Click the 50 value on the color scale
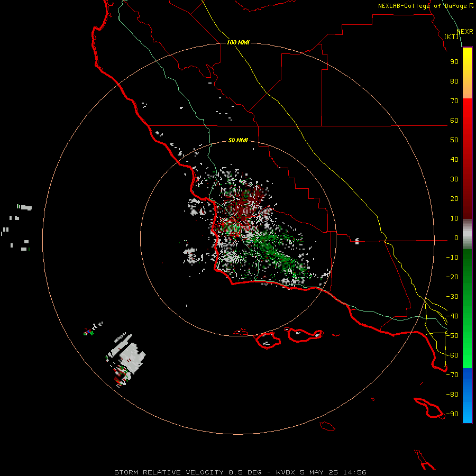Image resolution: width=476 pixels, height=476 pixels. 454,140
